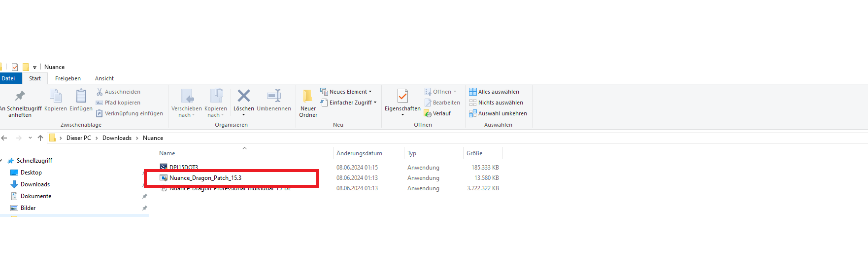Viewport: 868px width, 278px height.
Task: Go back with the left arrow
Action: [4, 138]
